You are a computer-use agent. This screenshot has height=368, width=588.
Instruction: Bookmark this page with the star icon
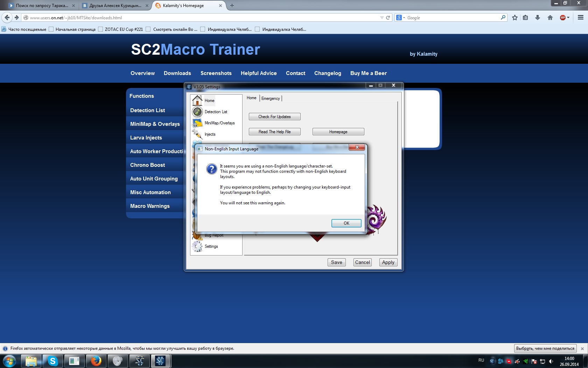[x=515, y=18]
